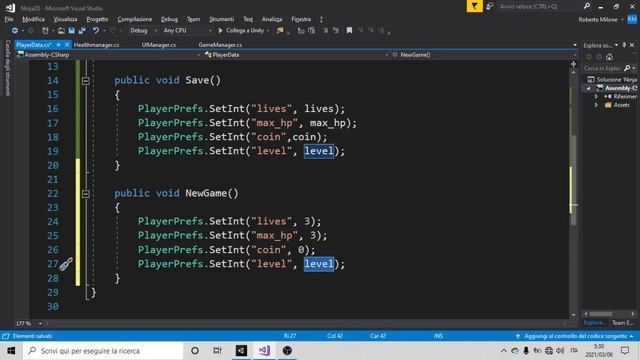Click the search icon in Solution Explorer search box
This screenshot has width=640, height=360.
tap(627, 68)
